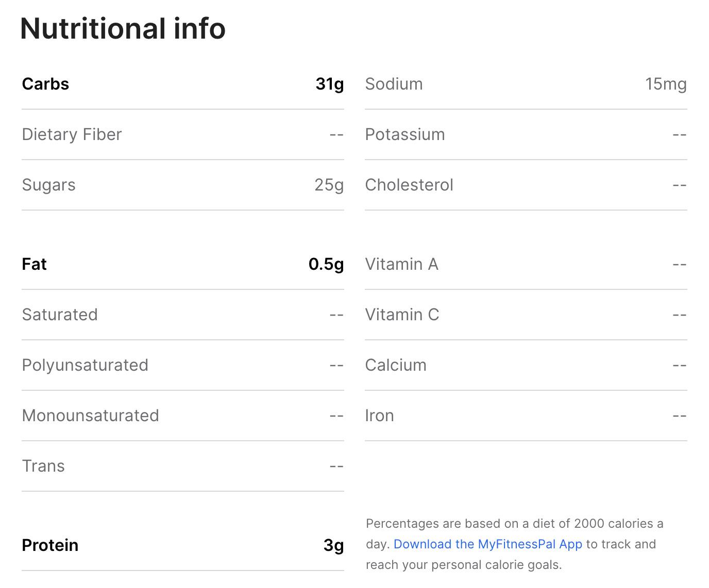Click the 15mg sodium value

[x=666, y=84]
